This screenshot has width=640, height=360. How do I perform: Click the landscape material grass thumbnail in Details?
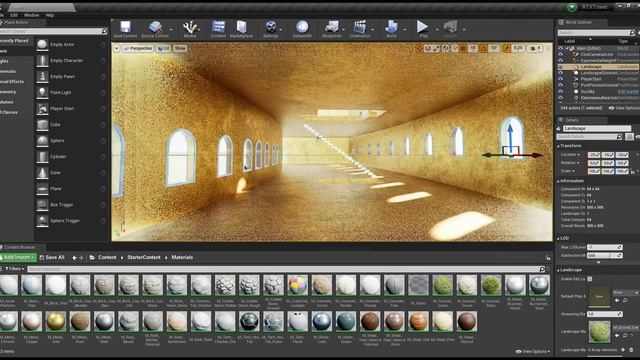(599, 331)
